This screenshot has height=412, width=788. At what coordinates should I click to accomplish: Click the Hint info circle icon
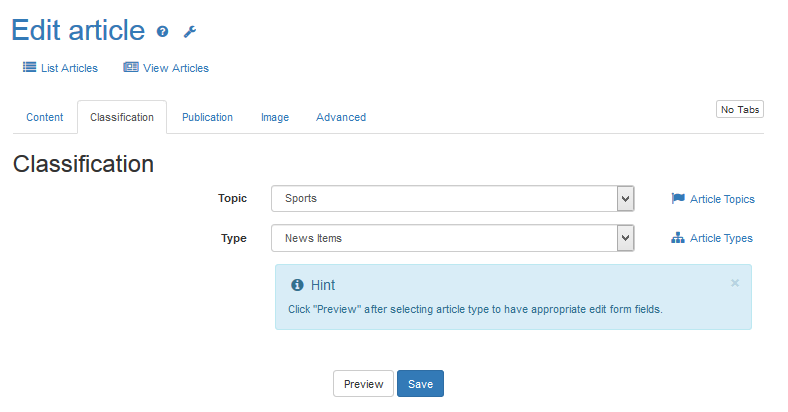pyautogui.click(x=296, y=285)
